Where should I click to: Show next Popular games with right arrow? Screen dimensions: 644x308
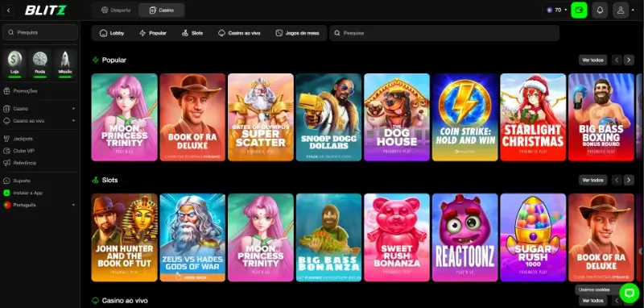coord(629,60)
